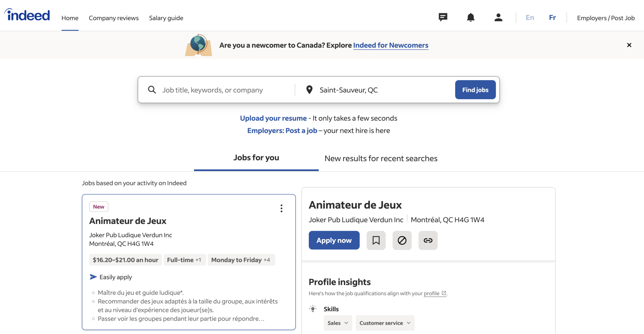Click the globe illustration in banner
Screen dimensions: 644x334
198,45
